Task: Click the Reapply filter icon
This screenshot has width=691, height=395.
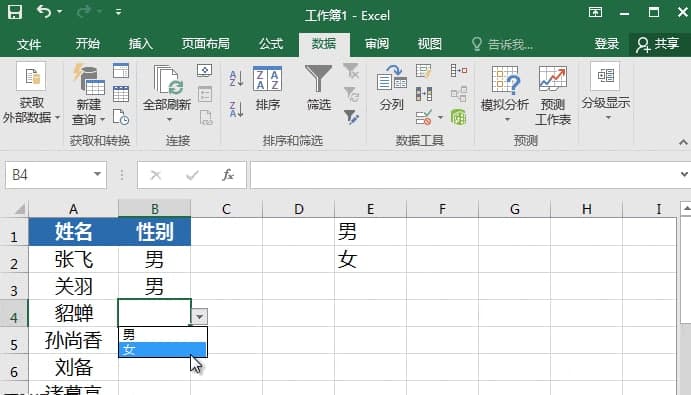Action: pos(351,94)
